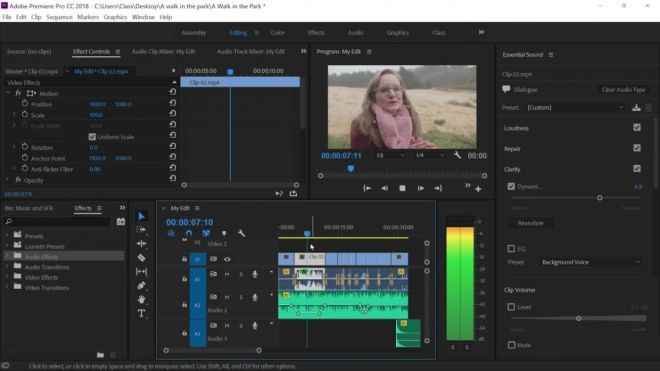660x371 pixels.
Task: Toggle V1 track lock
Action: pos(184,259)
